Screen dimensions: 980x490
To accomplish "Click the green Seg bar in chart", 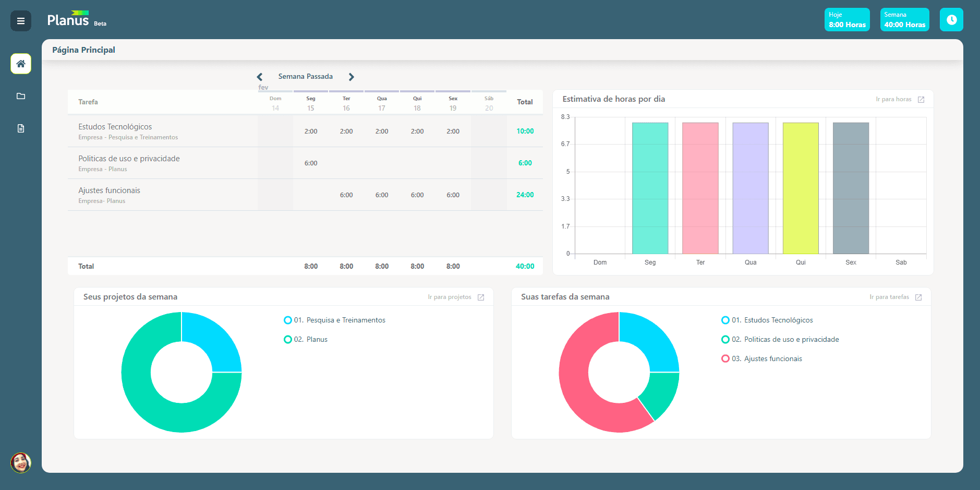I will pyautogui.click(x=650, y=188).
